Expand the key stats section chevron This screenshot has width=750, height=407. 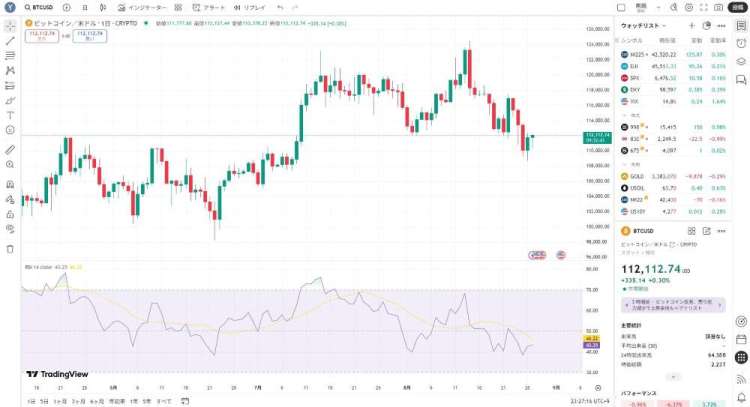673,377
